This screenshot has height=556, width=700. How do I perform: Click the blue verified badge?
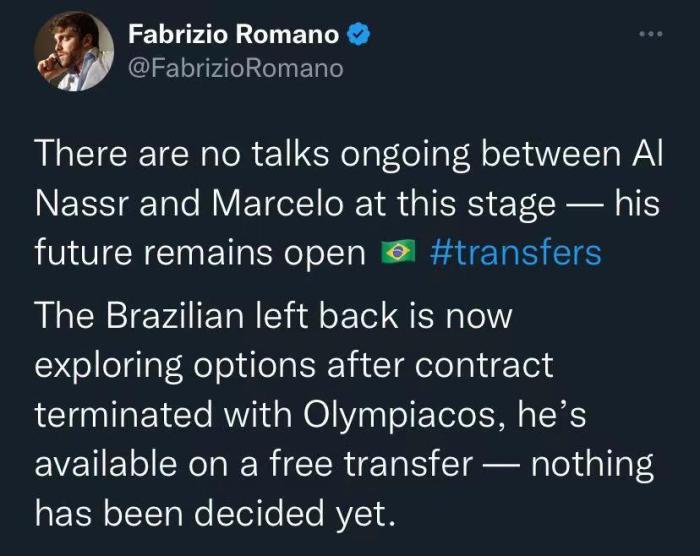(x=358, y=35)
